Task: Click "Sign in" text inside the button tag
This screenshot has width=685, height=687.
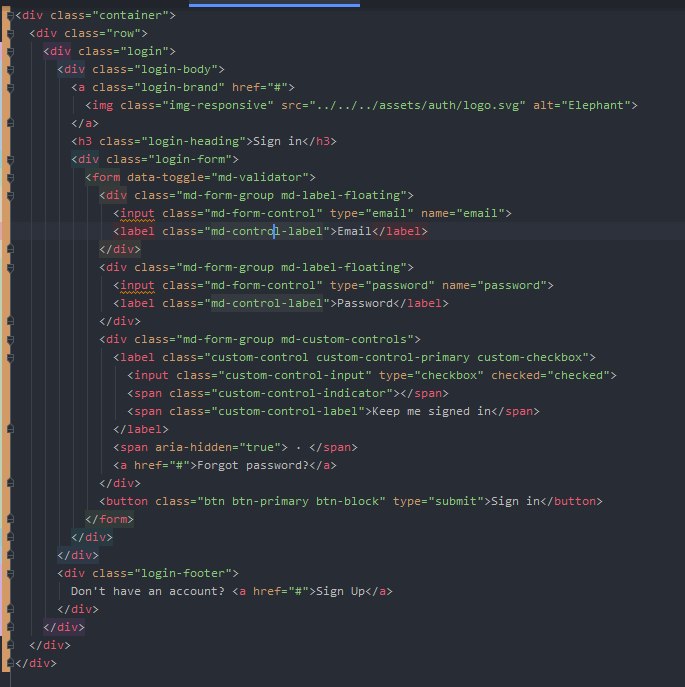Action: click(x=515, y=501)
